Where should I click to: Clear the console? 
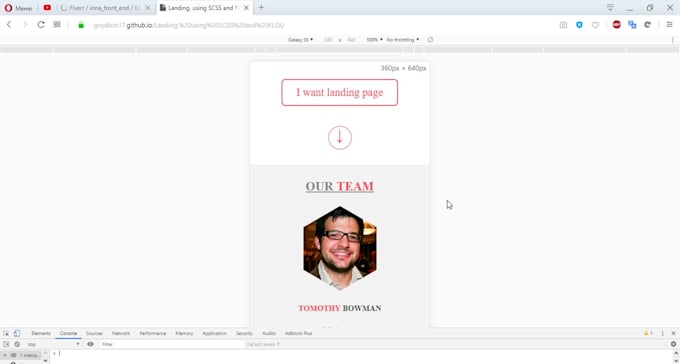tap(17, 344)
